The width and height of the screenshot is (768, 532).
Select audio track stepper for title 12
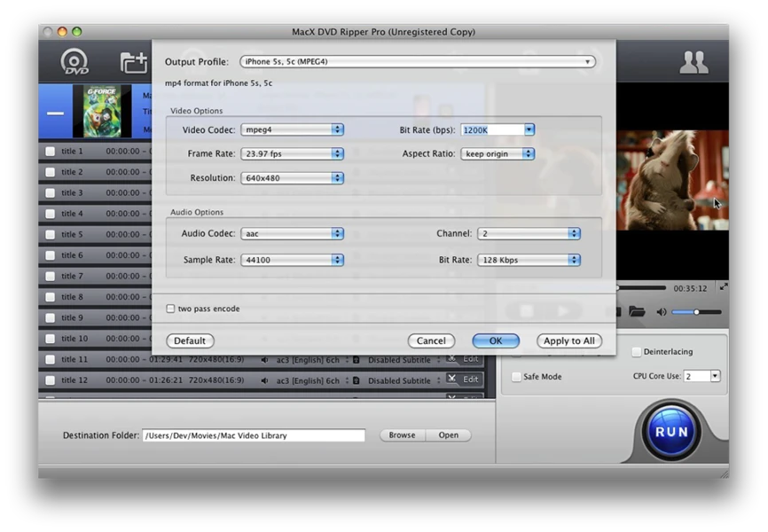347,380
